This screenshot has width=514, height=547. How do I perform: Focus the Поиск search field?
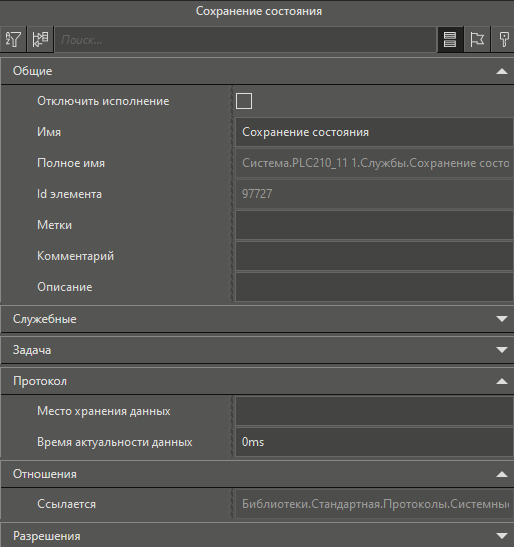pyautogui.click(x=245, y=40)
